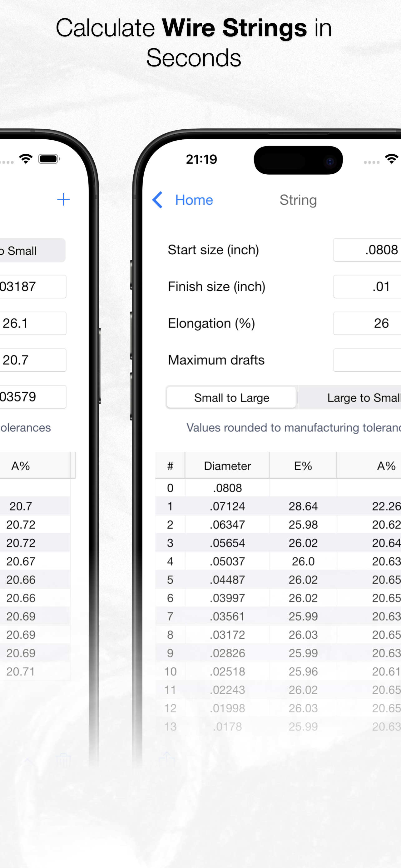Tap the A% value 20.64
The image size is (401, 868).
[x=387, y=543]
